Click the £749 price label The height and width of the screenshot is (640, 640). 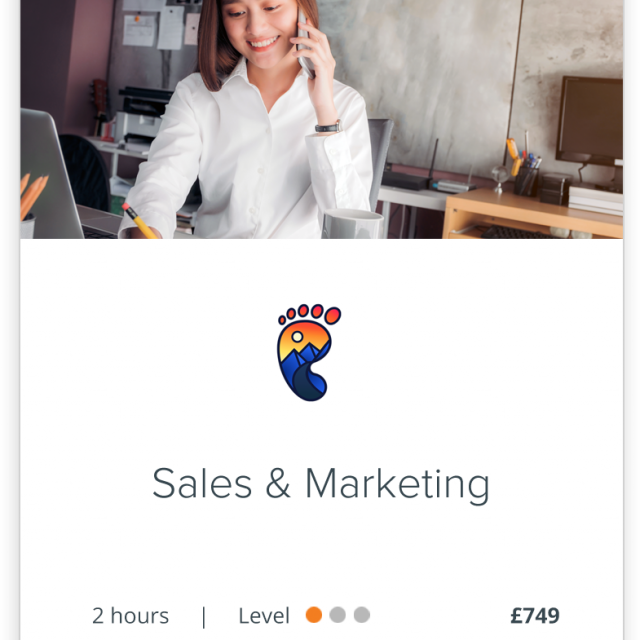tap(535, 616)
